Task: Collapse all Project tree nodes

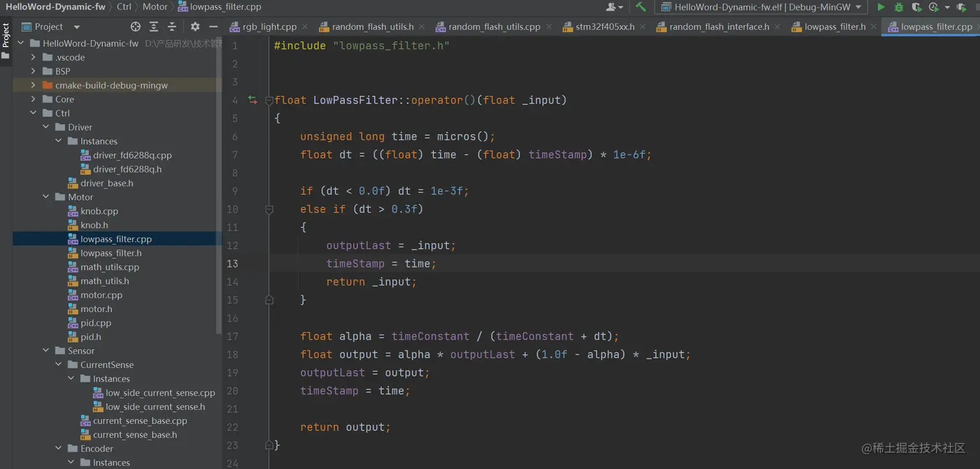Action: 172,27
